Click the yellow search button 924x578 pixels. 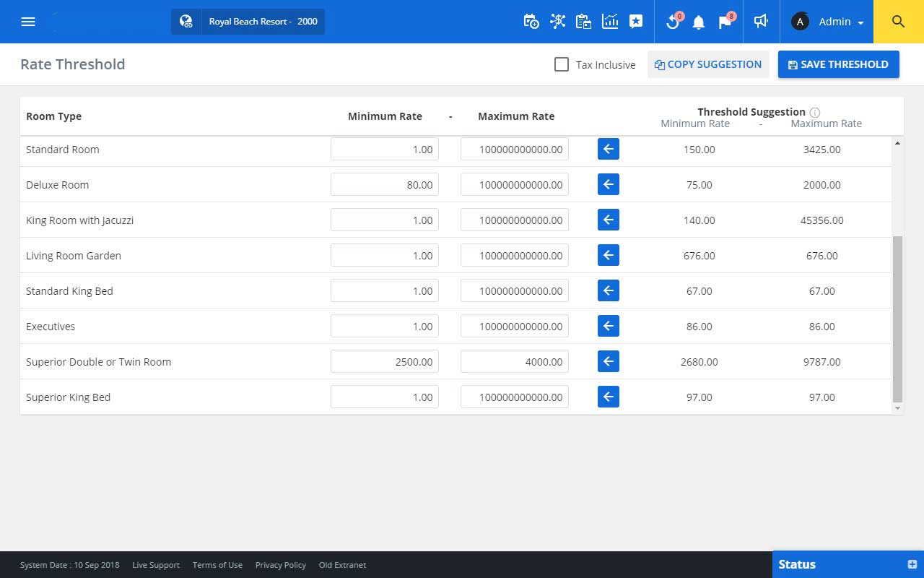(899, 22)
